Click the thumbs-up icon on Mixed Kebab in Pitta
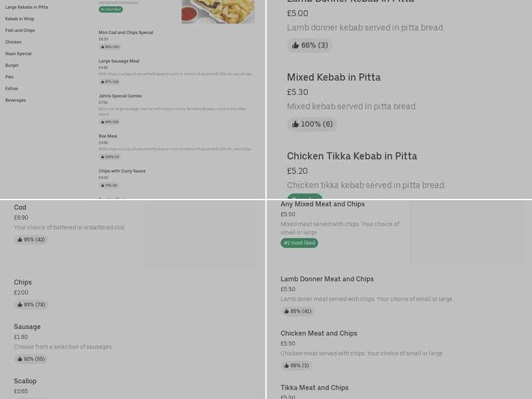This screenshot has height=399, width=532. [x=295, y=124]
